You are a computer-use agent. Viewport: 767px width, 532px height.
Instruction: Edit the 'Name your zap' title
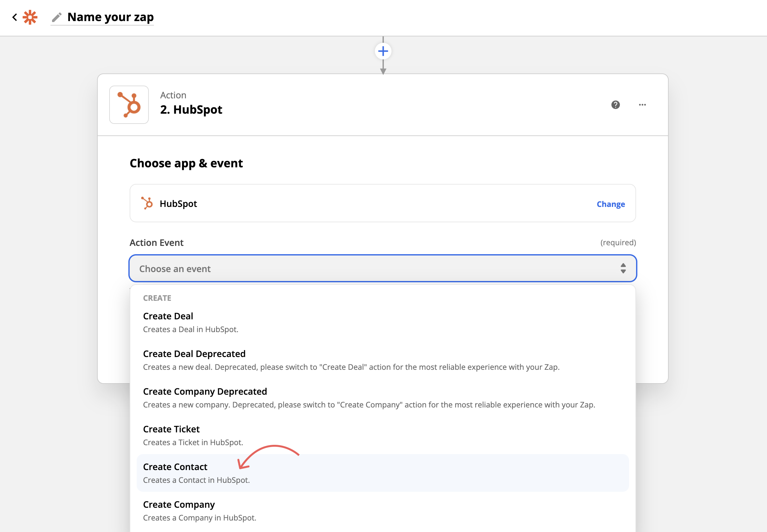pos(110,17)
